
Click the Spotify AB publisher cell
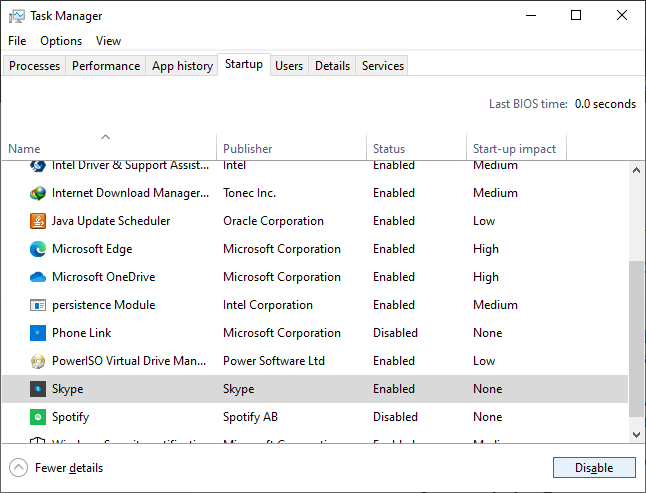250,417
